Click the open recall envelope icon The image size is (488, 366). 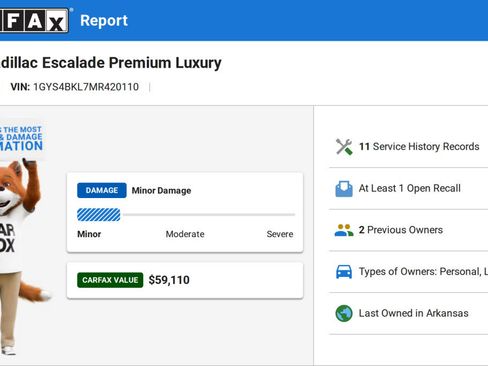coord(344,189)
